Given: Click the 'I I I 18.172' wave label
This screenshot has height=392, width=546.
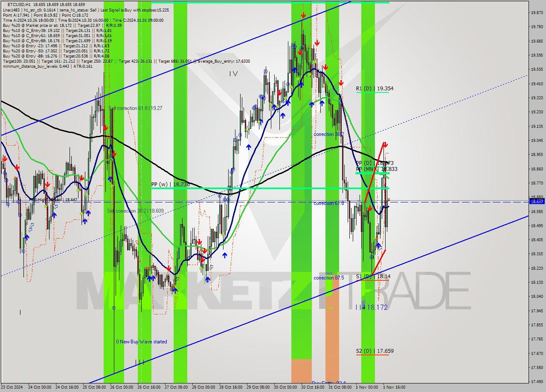Looking at the screenshot, I should tap(372, 307).
